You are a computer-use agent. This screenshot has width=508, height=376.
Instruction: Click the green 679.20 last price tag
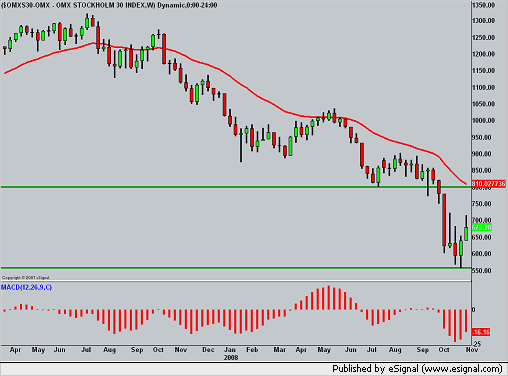tap(482, 227)
